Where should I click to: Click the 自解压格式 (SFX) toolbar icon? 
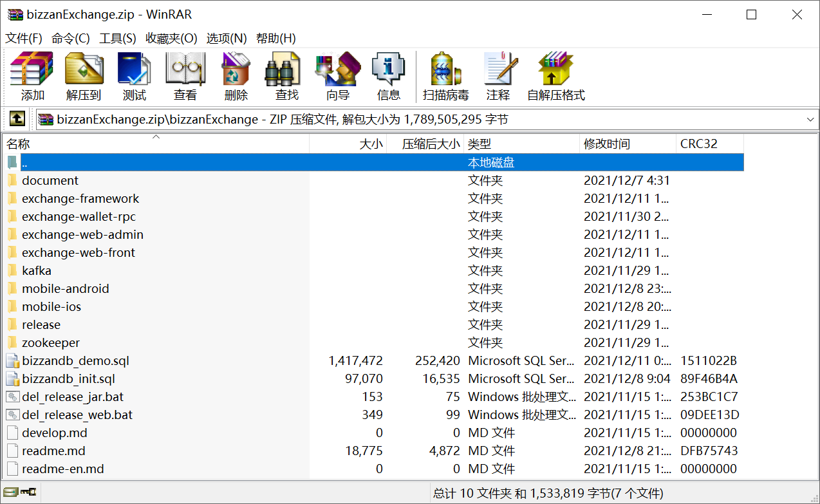pos(555,69)
